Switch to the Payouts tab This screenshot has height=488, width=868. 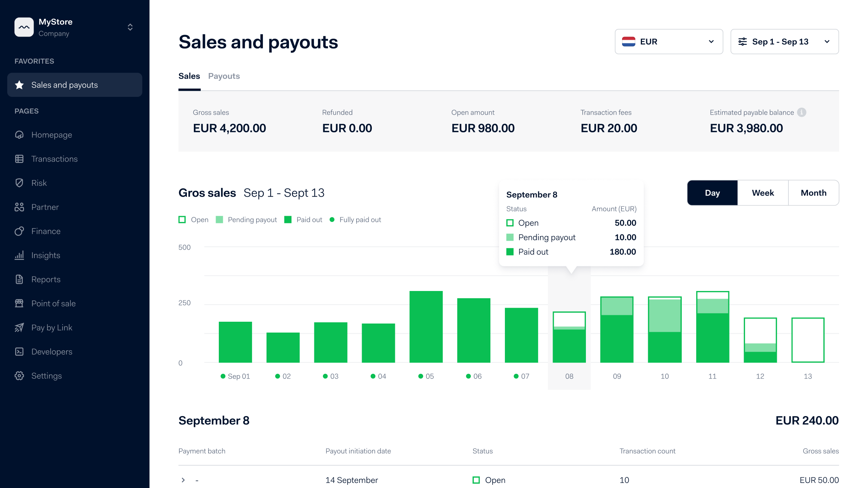224,76
